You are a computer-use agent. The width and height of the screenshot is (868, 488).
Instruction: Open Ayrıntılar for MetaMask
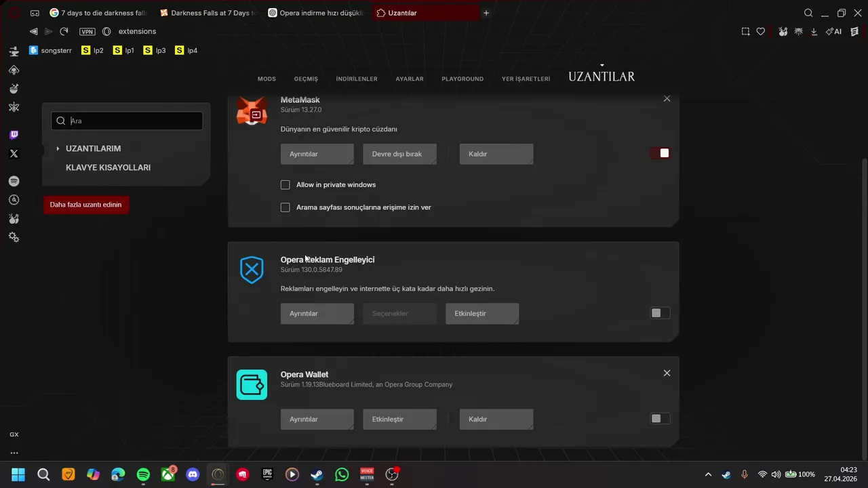coord(317,154)
